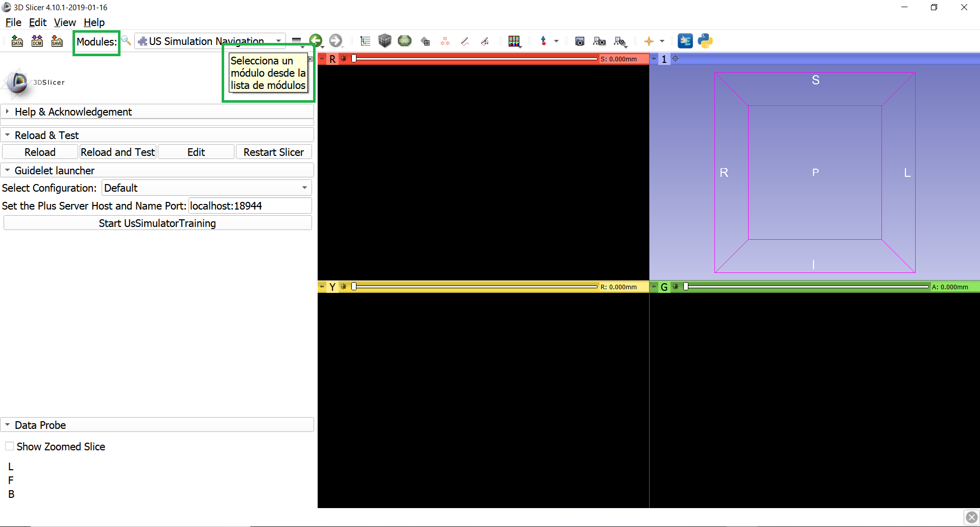Click Start UsSimulatorTraining button
The image size is (980, 527).
pos(157,223)
